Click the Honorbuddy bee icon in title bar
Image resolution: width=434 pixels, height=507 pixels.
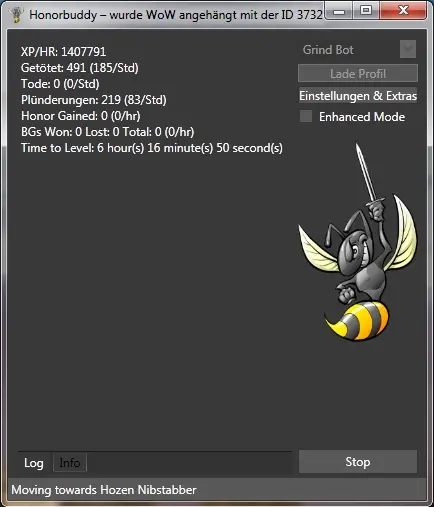pos(15,14)
